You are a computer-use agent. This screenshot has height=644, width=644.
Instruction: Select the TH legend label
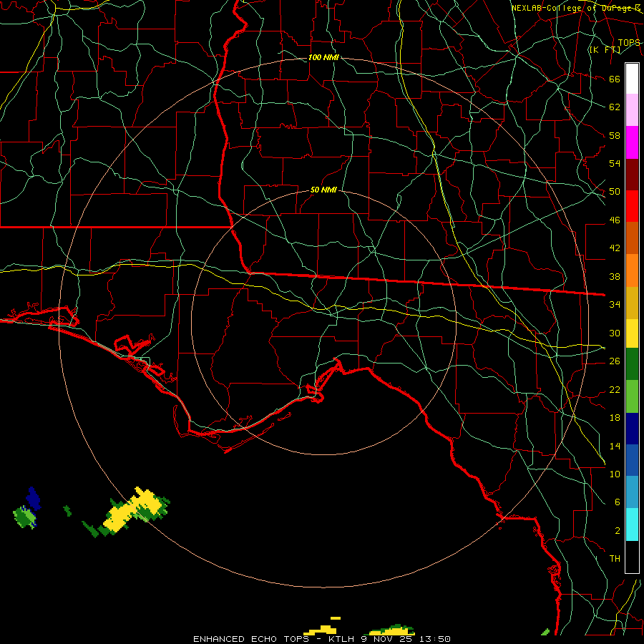click(x=615, y=559)
